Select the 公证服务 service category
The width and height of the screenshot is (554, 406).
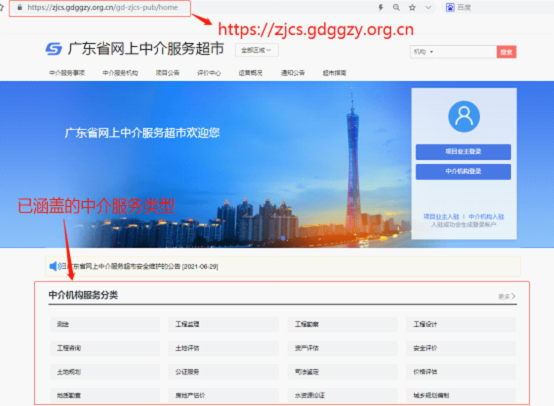(x=223, y=372)
